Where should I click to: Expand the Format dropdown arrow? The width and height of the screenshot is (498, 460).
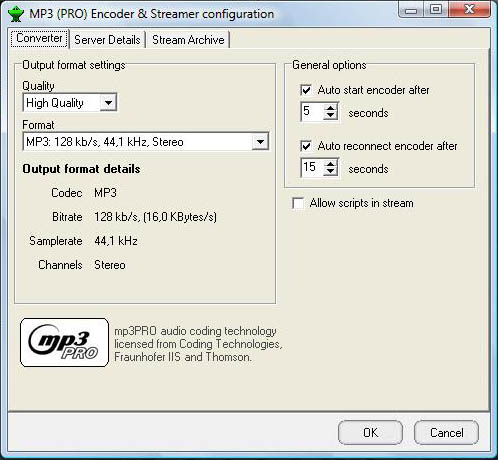point(260,142)
